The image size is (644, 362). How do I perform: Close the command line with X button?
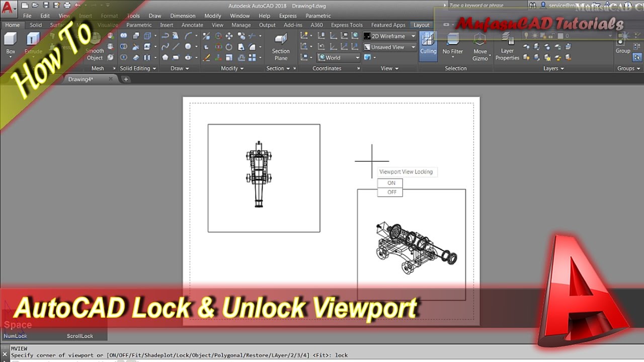pos(5,355)
